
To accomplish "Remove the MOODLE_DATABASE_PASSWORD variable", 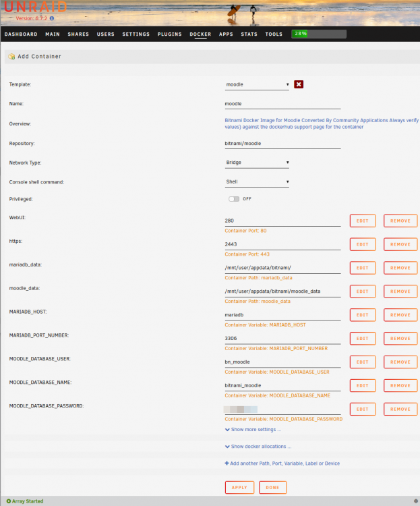I will pyautogui.click(x=400, y=410).
